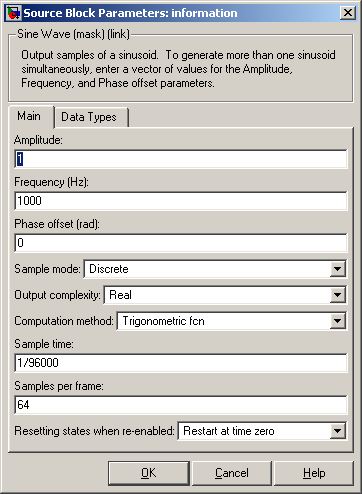Image resolution: width=362 pixels, height=494 pixels.
Task: Confirm settings with the OK button
Action: 149,473
